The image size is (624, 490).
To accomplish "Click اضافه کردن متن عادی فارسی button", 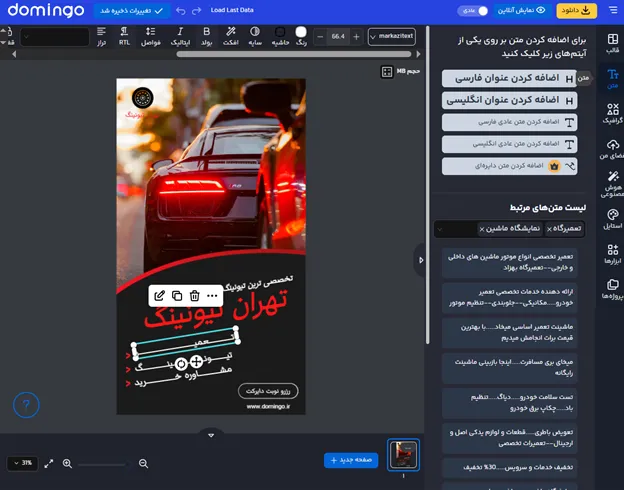I will pos(509,122).
